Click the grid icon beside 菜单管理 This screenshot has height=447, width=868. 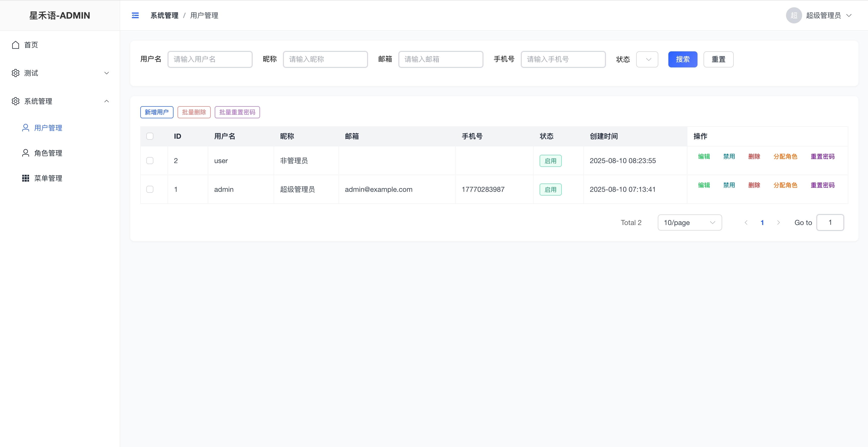point(26,178)
